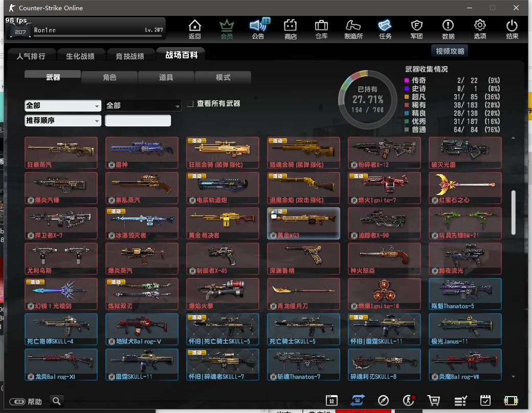Tick the 查看所有武器 checkbox
Screen dimensions: 532x413
190,104
